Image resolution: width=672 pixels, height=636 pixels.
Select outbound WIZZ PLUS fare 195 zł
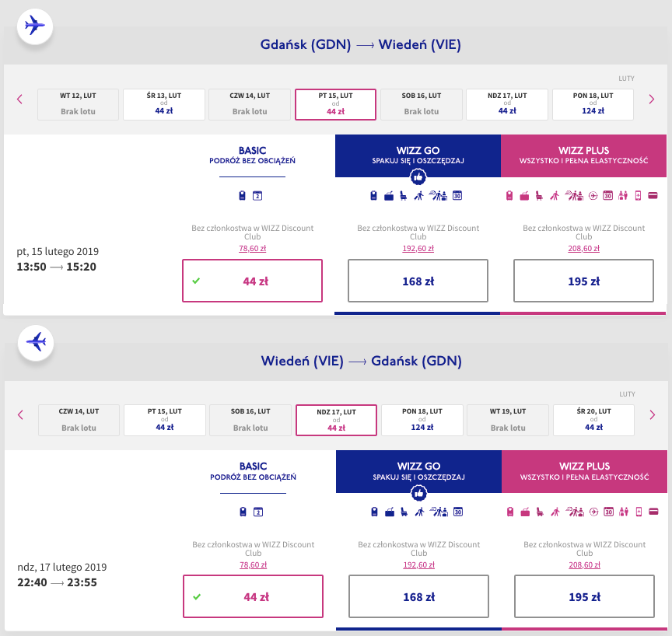point(583,281)
